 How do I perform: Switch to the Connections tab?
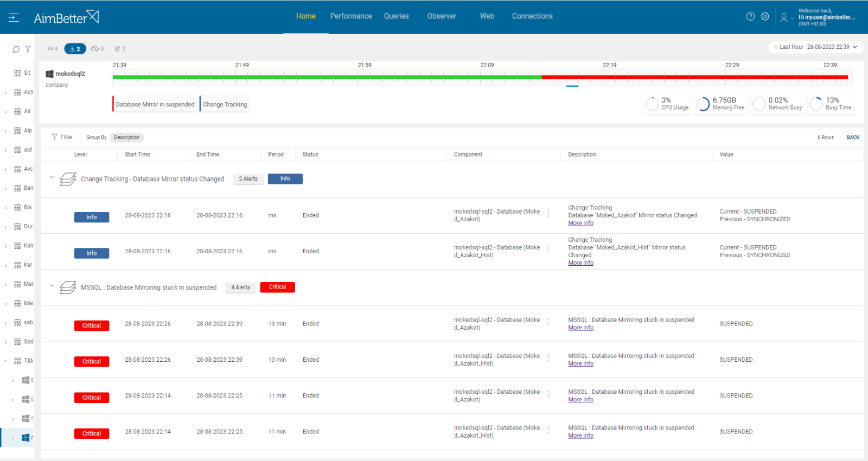tap(532, 16)
